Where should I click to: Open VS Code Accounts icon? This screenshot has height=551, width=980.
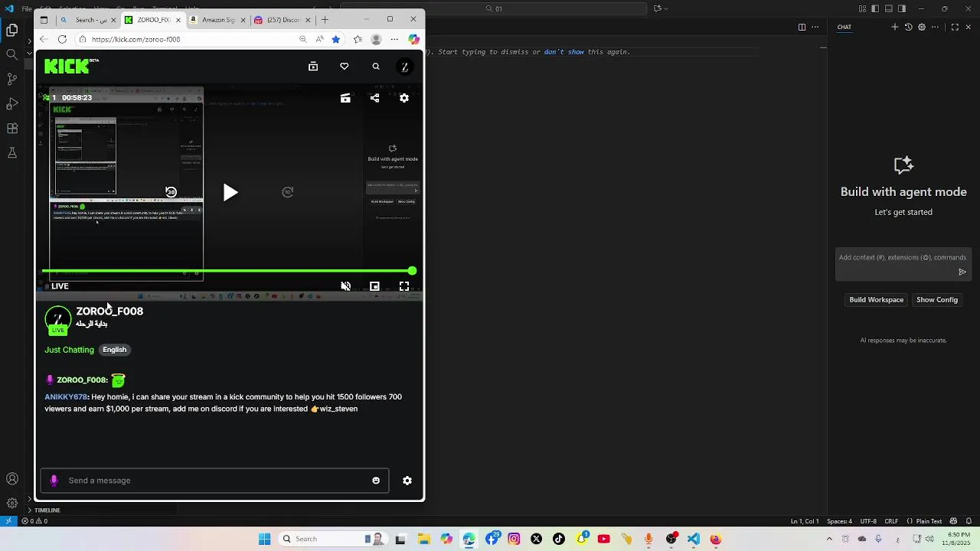pyautogui.click(x=12, y=479)
